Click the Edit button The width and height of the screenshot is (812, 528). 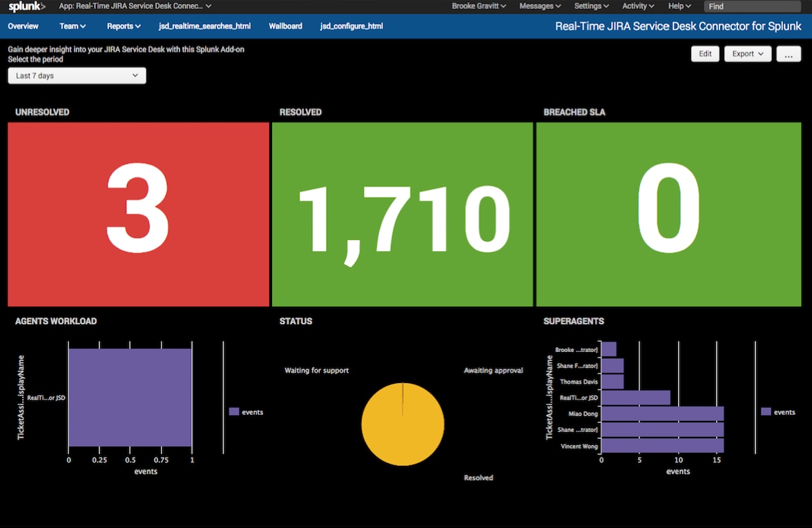[705, 54]
